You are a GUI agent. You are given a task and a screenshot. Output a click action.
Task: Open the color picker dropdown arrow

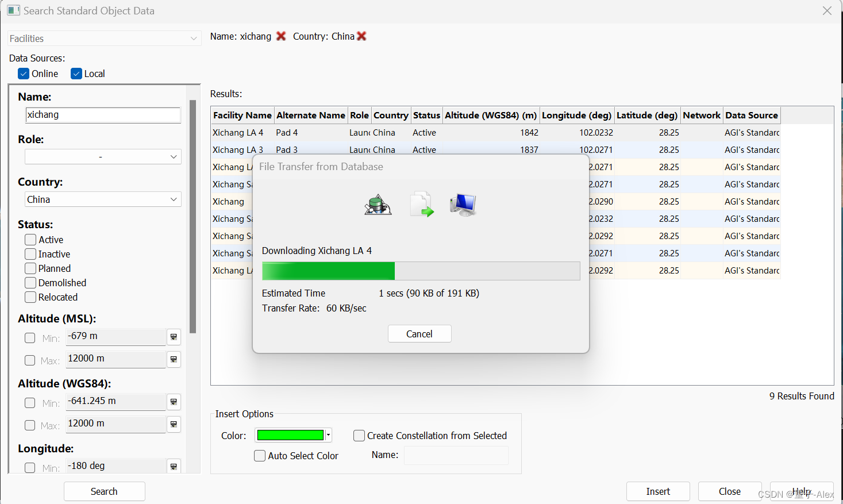pos(328,435)
